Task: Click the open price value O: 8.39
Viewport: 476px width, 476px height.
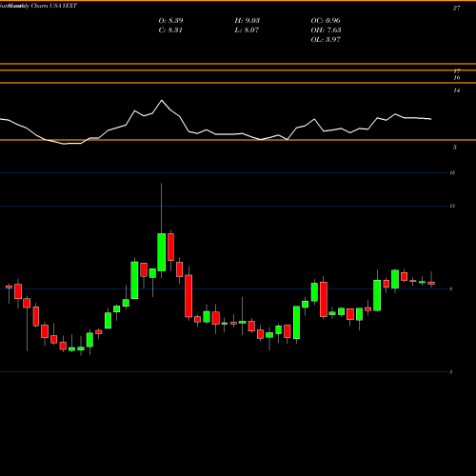Action: (x=170, y=21)
